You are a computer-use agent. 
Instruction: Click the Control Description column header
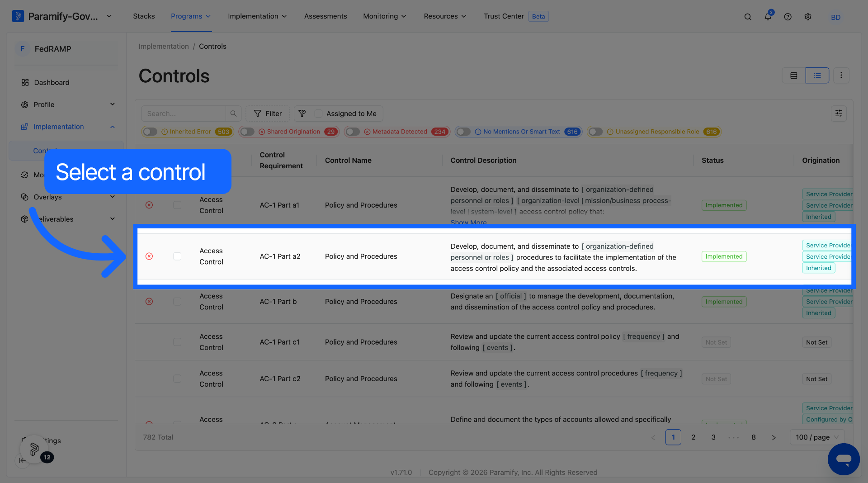[x=483, y=161]
